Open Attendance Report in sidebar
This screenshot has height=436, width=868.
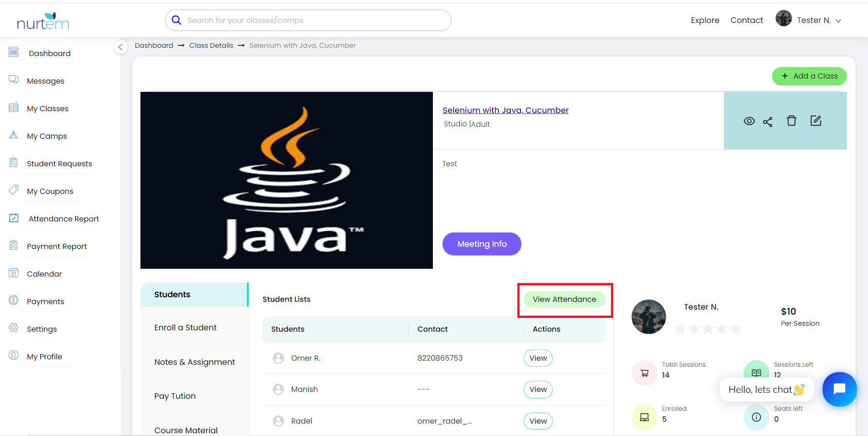pyautogui.click(x=64, y=219)
